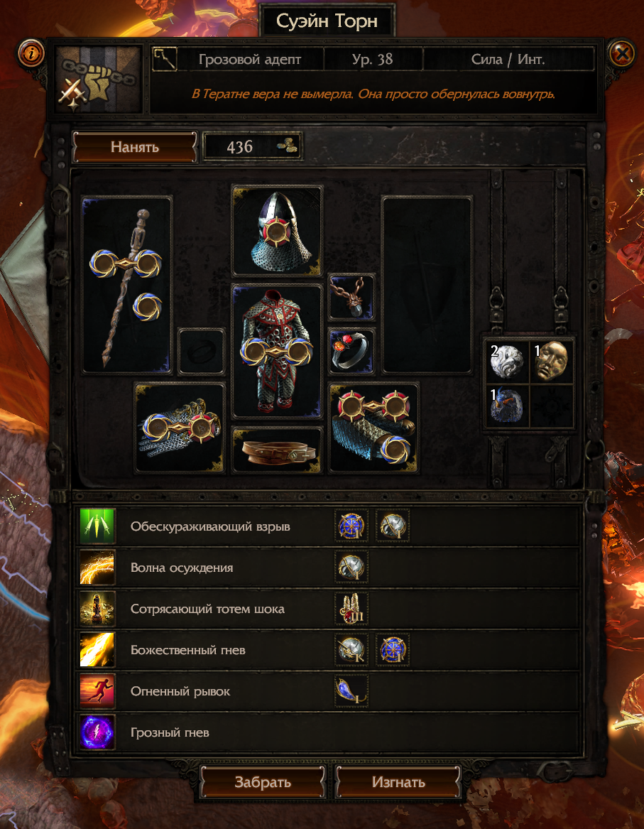Click the white stone item stack
The width and height of the screenshot is (644, 829).
(x=508, y=361)
